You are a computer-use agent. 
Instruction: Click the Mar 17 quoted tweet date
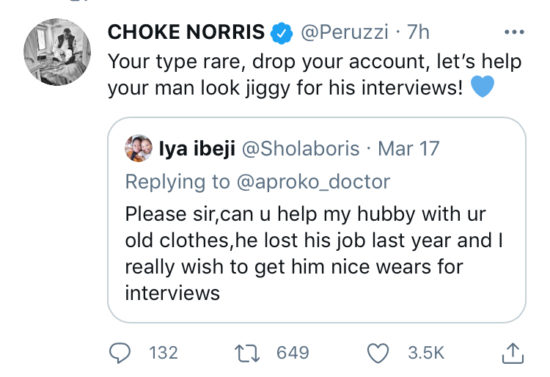pyautogui.click(x=408, y=148)
